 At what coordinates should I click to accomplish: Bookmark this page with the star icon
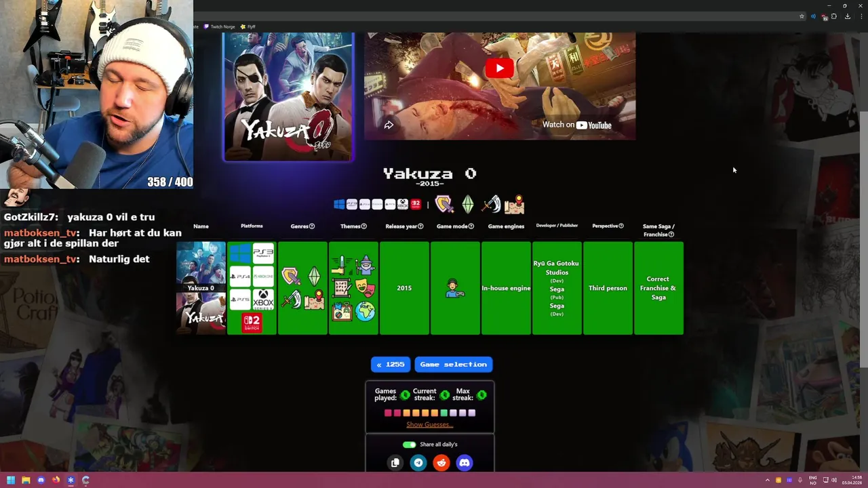click(802, 16)
